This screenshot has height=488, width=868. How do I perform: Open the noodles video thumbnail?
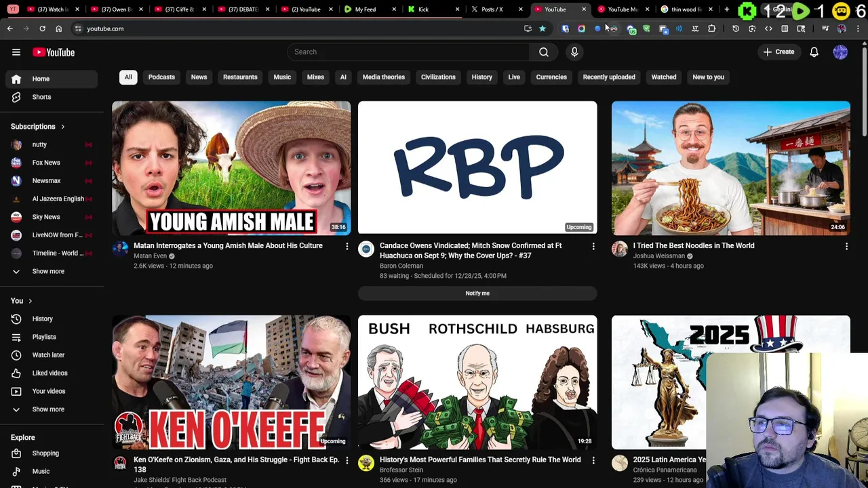click(731, 168)
